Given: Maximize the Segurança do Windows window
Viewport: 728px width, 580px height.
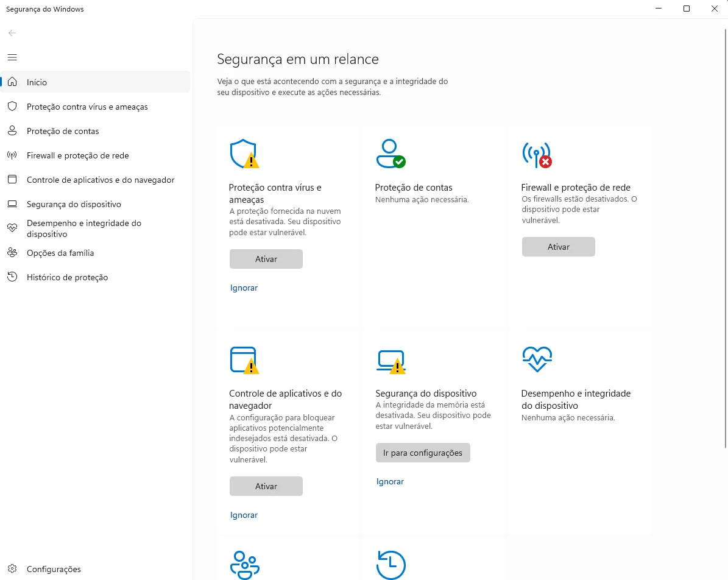Looking at the screenshot, I should (686, 9).
